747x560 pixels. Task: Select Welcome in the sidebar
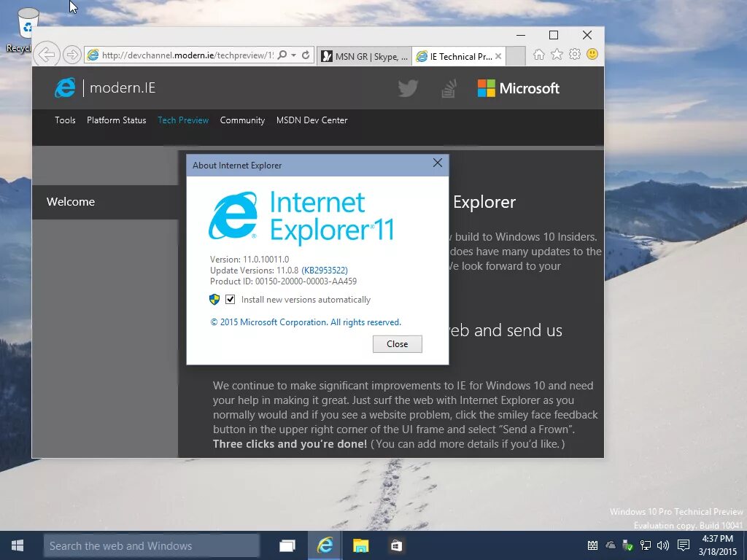105,202
